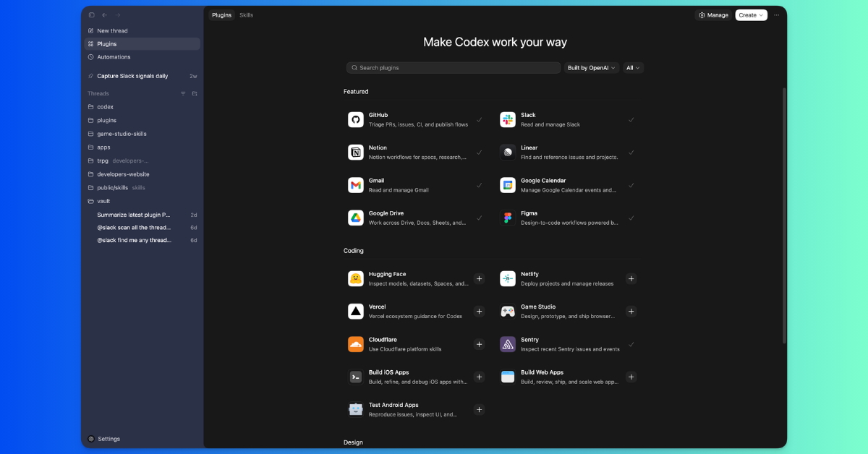The width and height of the screenshot is (868, 454).
Task: Open the three-dot overflow menu
Action: click(x=776, y=14)
